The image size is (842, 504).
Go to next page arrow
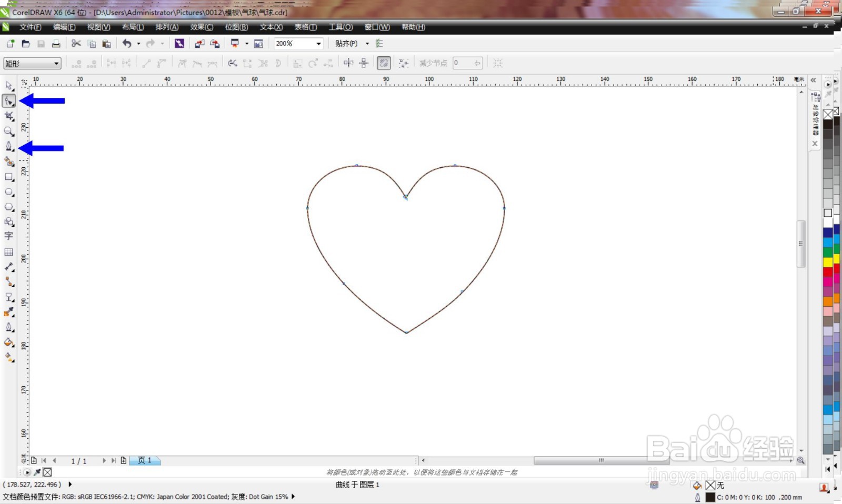click(104, 460)
